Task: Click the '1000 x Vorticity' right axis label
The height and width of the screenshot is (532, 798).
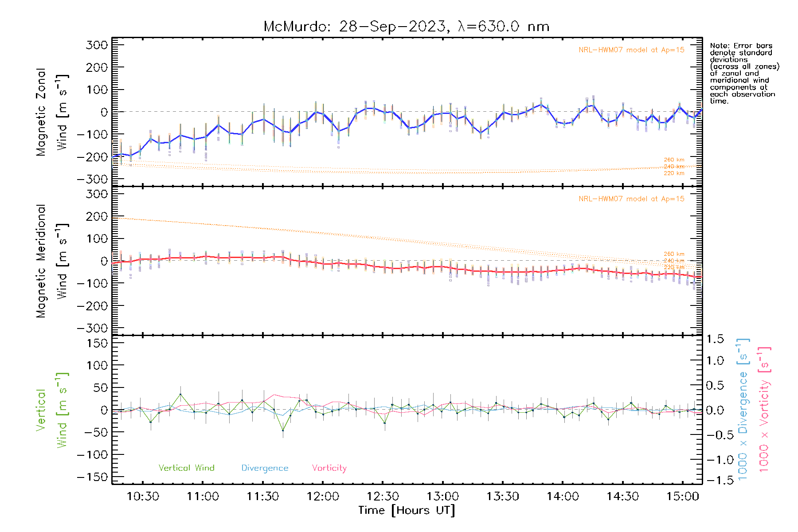Action: (x=764, y=410)
